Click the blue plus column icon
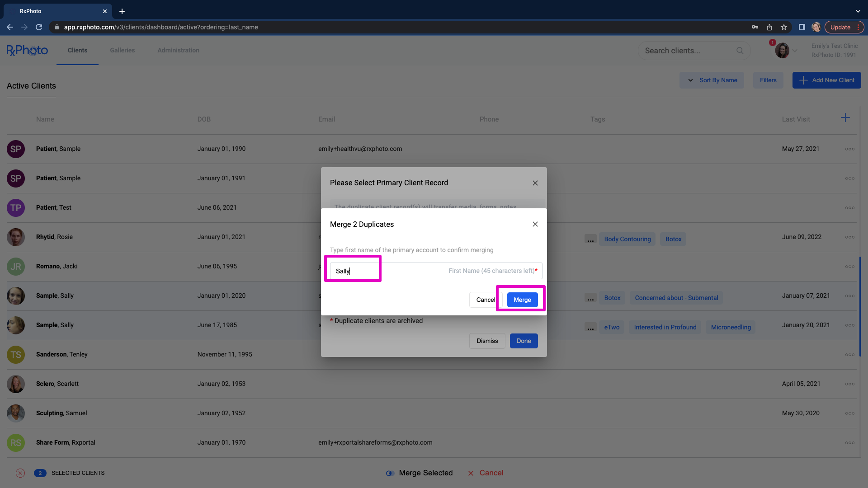The width and height of the screenshot is (868, 488). point(845,118)
